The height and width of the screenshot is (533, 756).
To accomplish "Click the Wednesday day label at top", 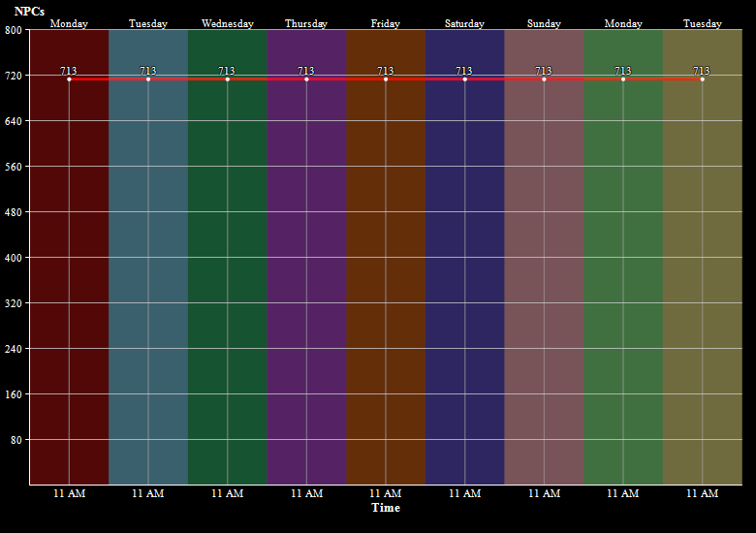I will [227, 23].
